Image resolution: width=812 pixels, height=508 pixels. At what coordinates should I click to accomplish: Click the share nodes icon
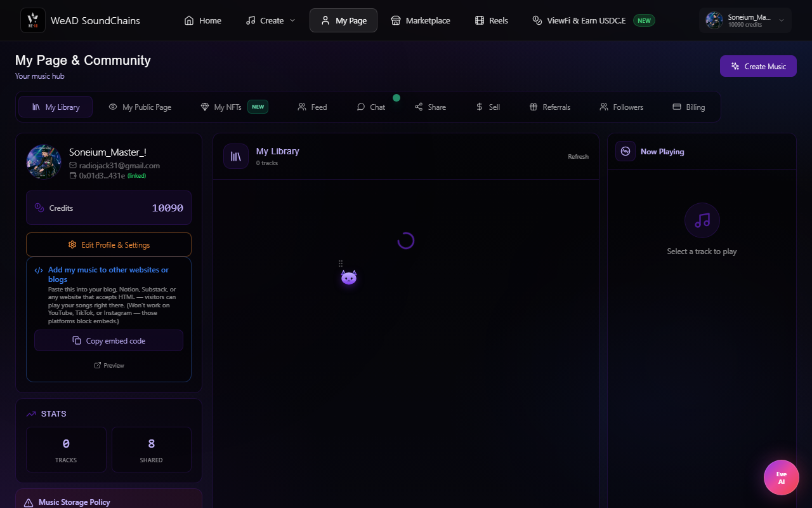(419, 107)
